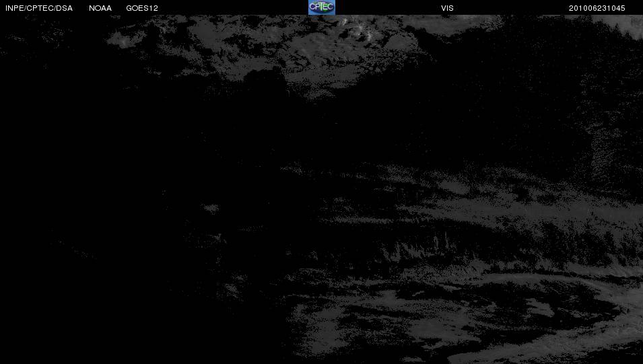Click the VIS channel label

tap(447, 8)
